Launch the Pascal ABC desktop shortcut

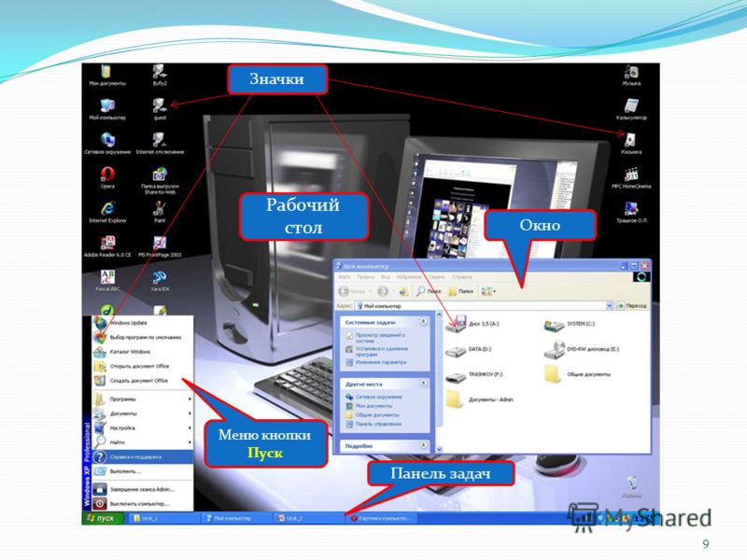tap(107, 281)
